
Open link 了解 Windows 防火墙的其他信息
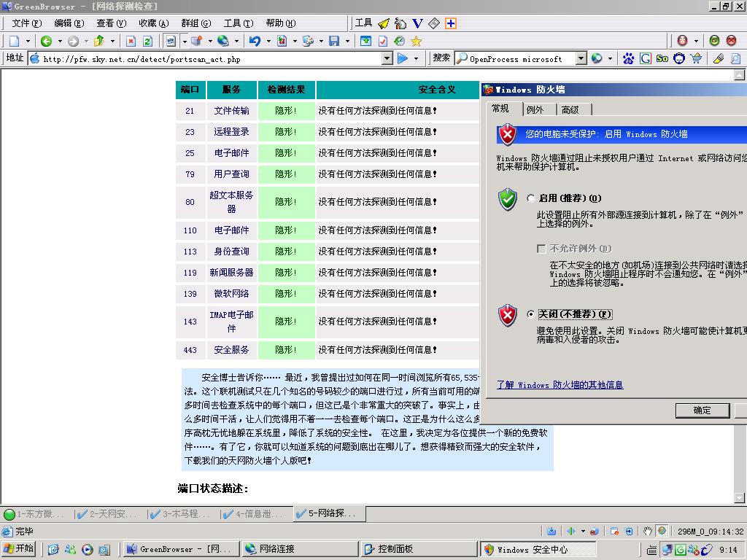coord(560,385)
